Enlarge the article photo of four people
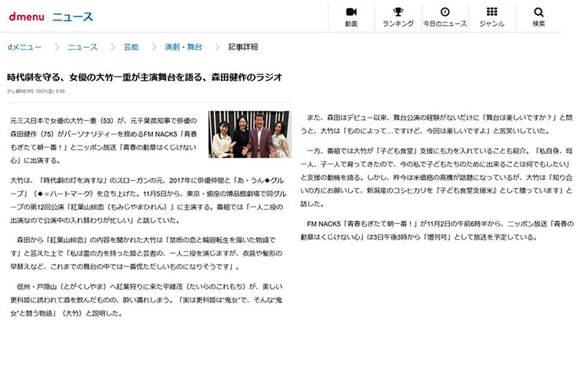The image size is (588, 376). coord(249,134)
